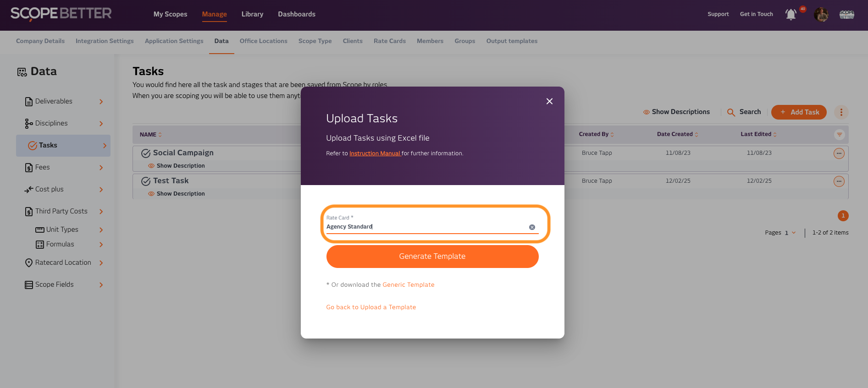This screenshot has height=388, width=868.
Task: Click the user profile avatar
Action: pyautogui.click(x=821, y=15)
